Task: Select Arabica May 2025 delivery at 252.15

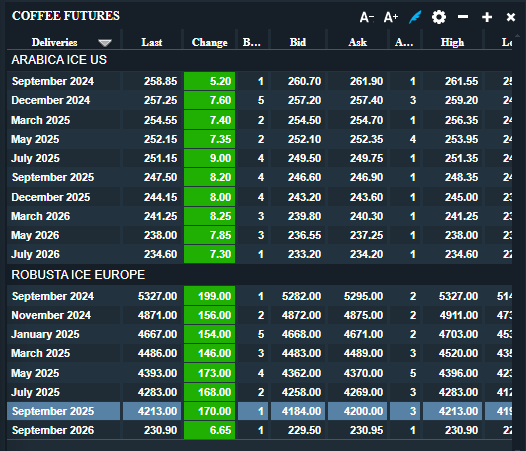Action: pos(259,139)
